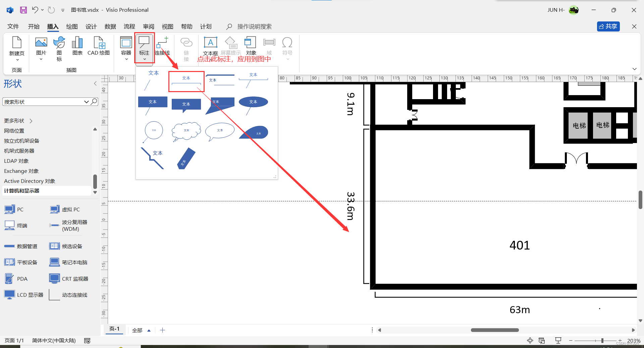Switch to the 绘图 ribbon tab
644x348 pixels.
(72, 26)
